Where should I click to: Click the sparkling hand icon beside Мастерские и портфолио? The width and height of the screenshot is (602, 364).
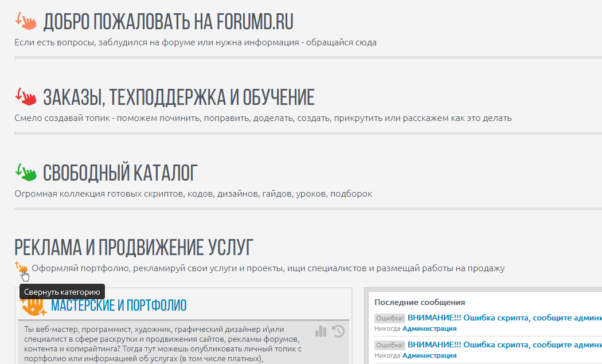coord(34,306)
